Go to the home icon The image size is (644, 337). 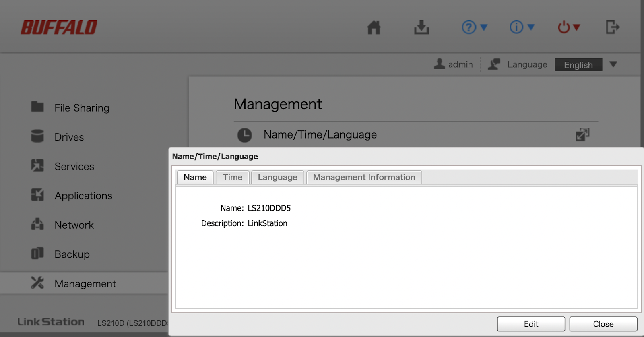(x=374, y=27)
